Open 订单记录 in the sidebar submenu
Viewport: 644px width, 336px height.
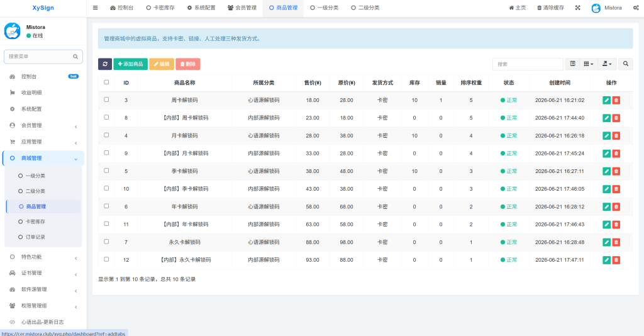coord(43,237)
